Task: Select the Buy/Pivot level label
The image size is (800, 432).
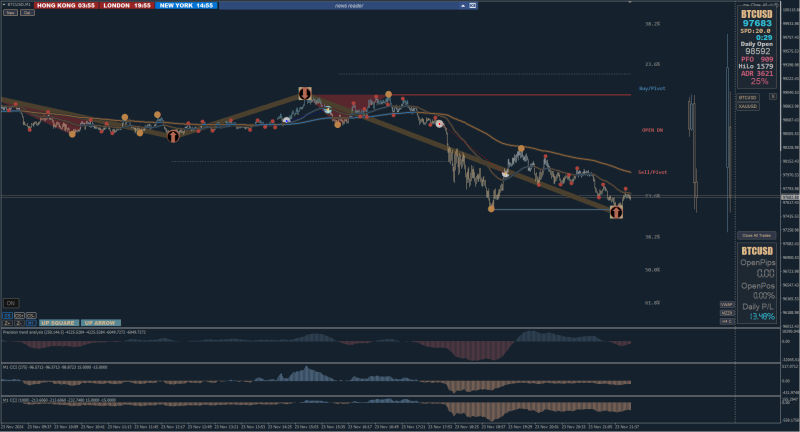Action: click(x=652, y=88)
